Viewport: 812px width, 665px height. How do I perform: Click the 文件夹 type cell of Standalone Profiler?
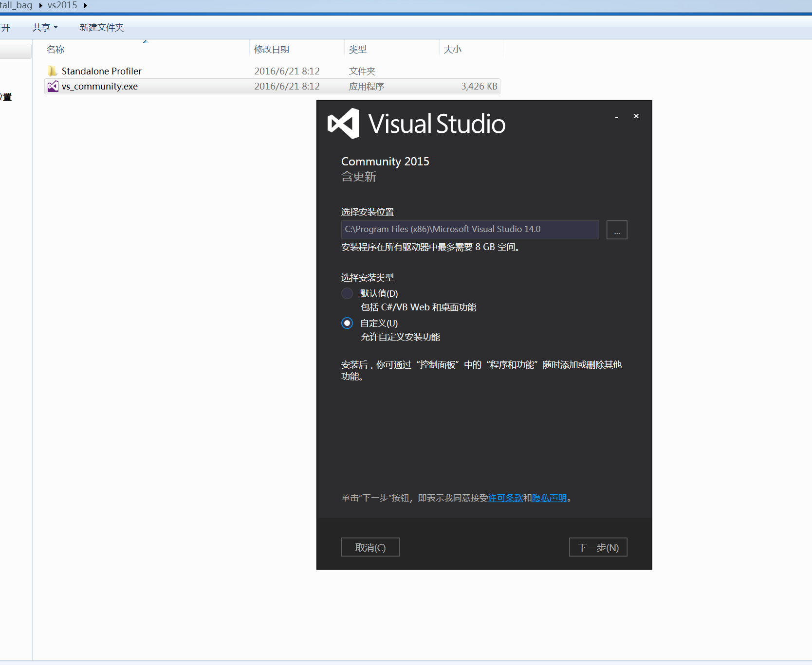[362, 71]
